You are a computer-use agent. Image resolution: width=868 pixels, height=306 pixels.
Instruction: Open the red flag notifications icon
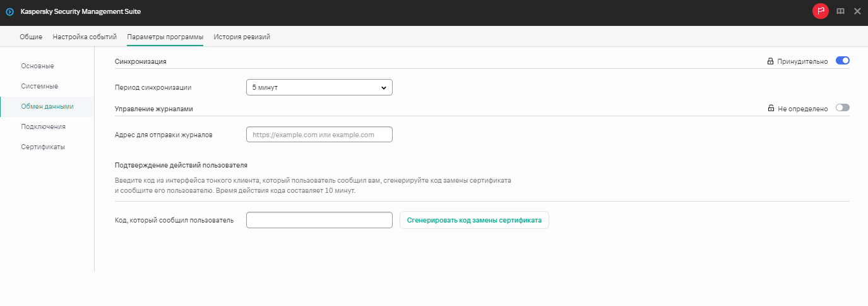pos(820,11)
